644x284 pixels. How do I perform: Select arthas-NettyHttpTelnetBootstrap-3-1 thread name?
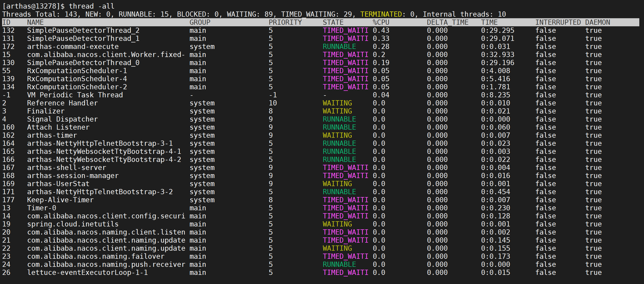pyautogui.click(x=100, y=143)
